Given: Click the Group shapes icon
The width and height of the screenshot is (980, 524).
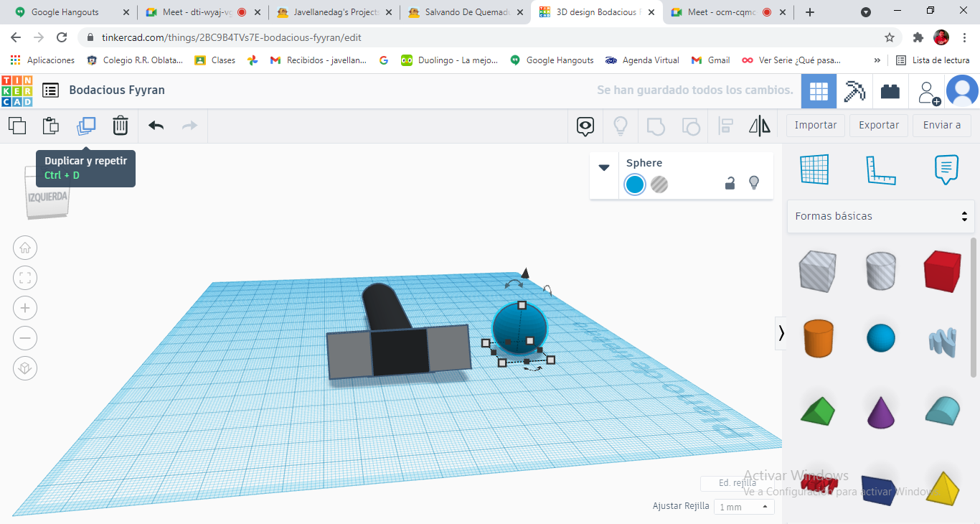Looking at the screenshot, I should tap(656, 126).
